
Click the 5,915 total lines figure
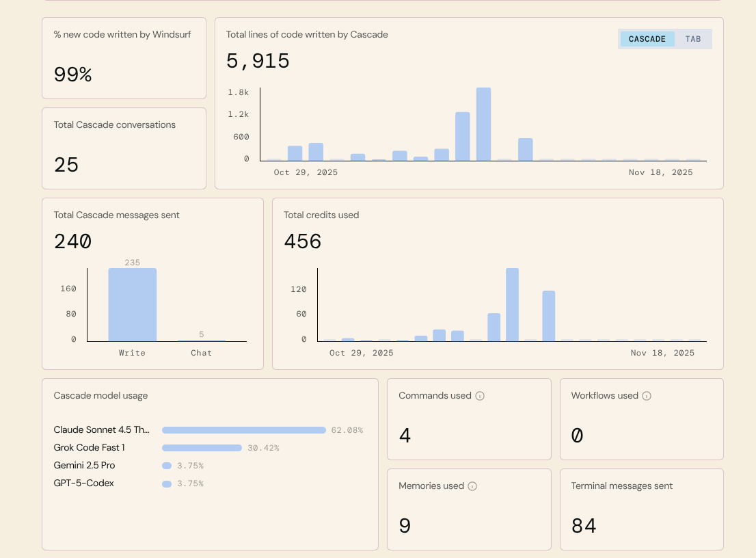pos(258,62)
